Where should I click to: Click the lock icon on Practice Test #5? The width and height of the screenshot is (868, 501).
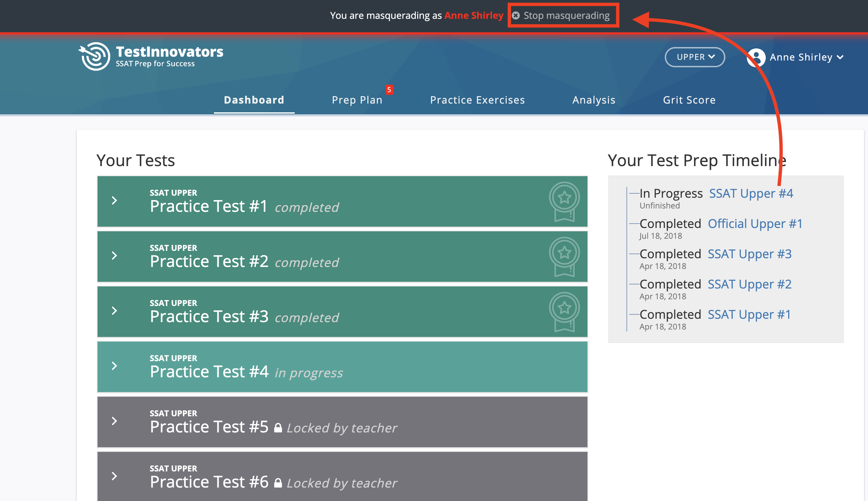278,428
